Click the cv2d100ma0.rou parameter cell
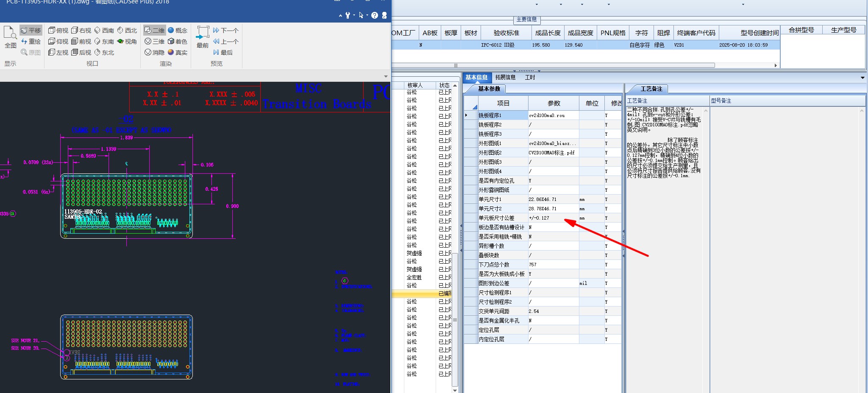Image resolution: width=868 pixels, height=393 pixels. (x=554, y=115)
